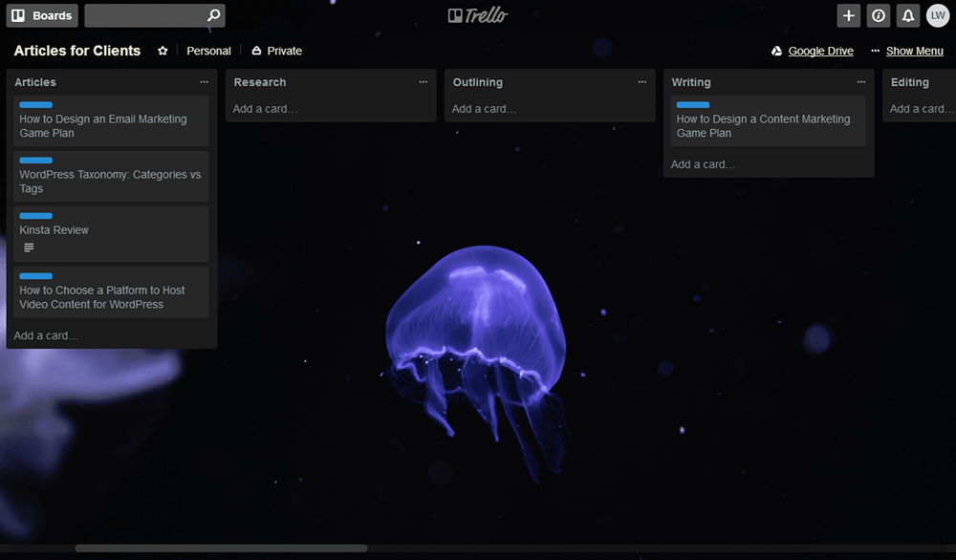Click the plus create icon

[x=849, y=16]
